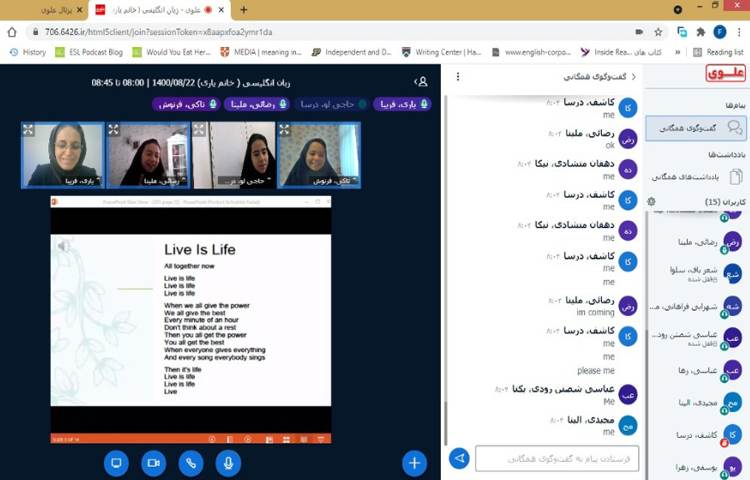Screen dimensions: 750x480
Task: Switch to the first browser tab
Action: pos(45,10)
